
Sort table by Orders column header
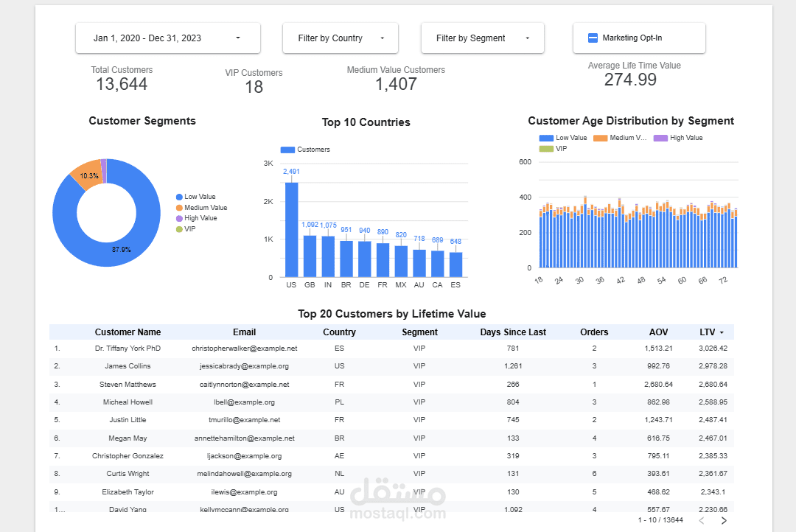pyautogui.click(x=594, y=332)
